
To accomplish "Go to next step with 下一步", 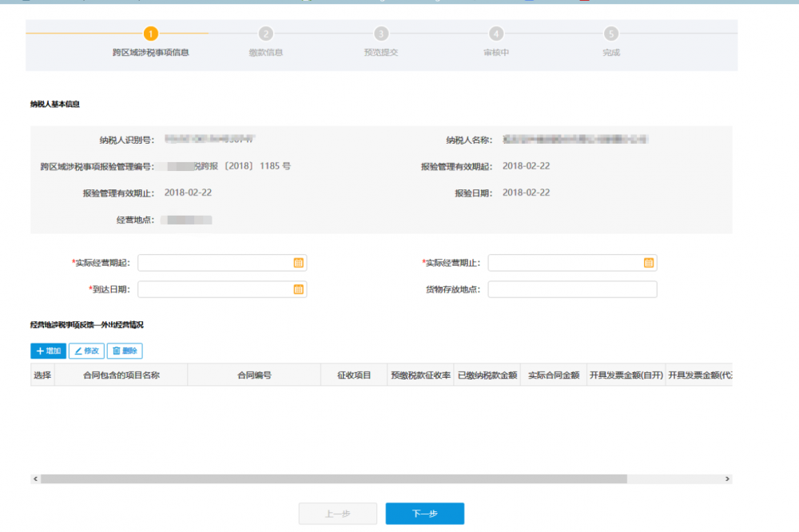I will coord(424,514).
